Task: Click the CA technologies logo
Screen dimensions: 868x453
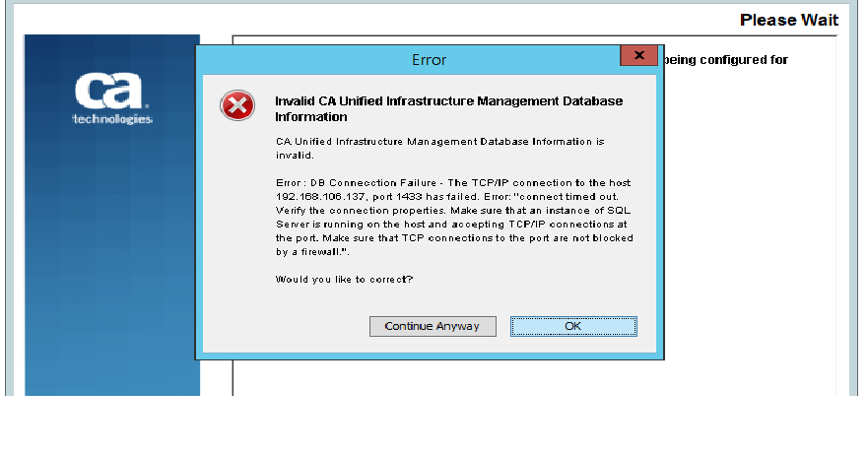Action: pyautogui.click(x=112, y=99)
